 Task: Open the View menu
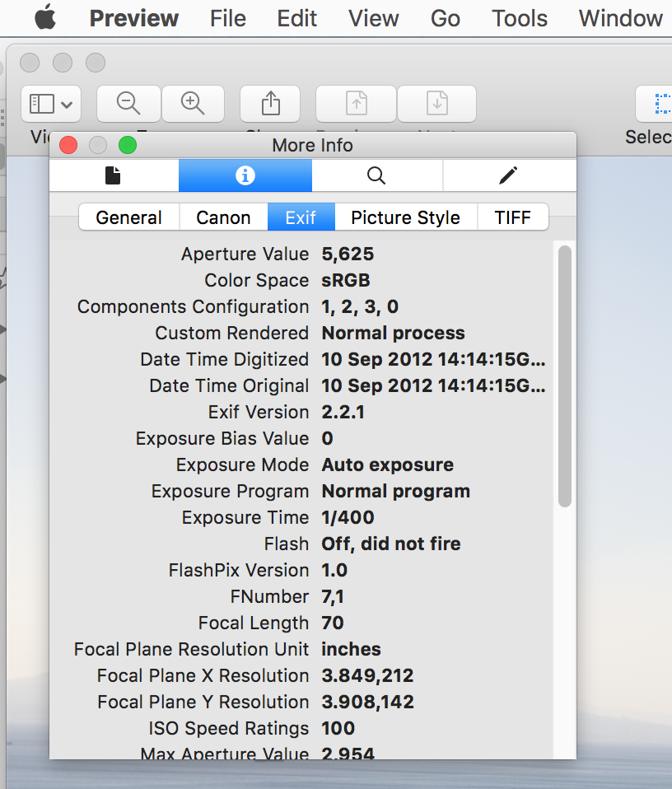click(x=373, y=19)
